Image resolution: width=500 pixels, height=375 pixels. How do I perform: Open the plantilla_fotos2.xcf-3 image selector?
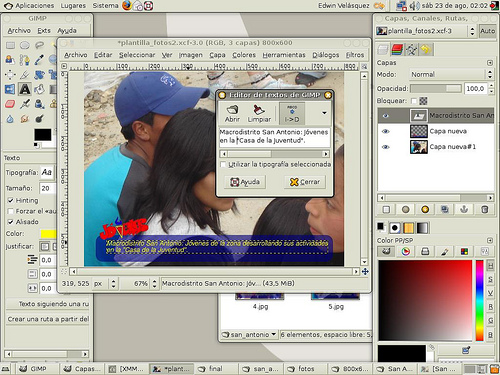coord(426,31)
